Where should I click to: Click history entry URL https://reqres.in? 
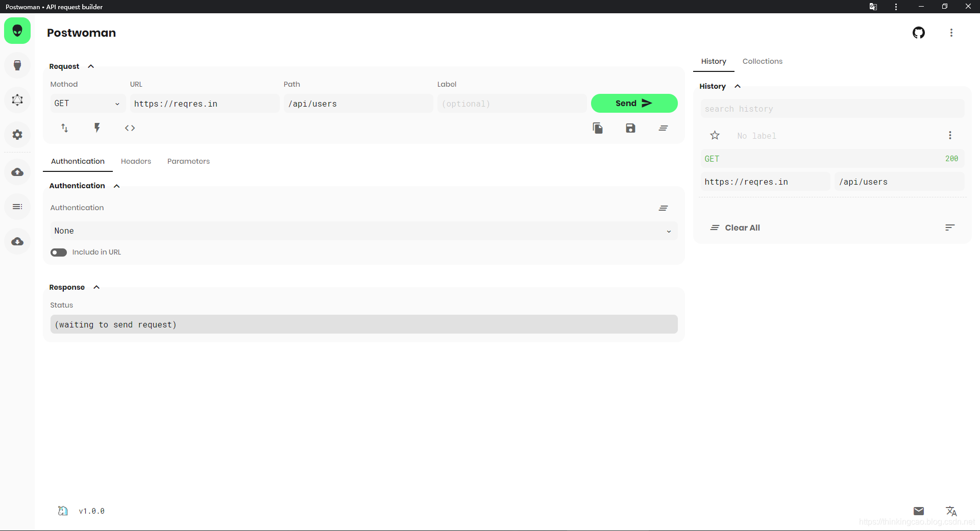(765, 182)
